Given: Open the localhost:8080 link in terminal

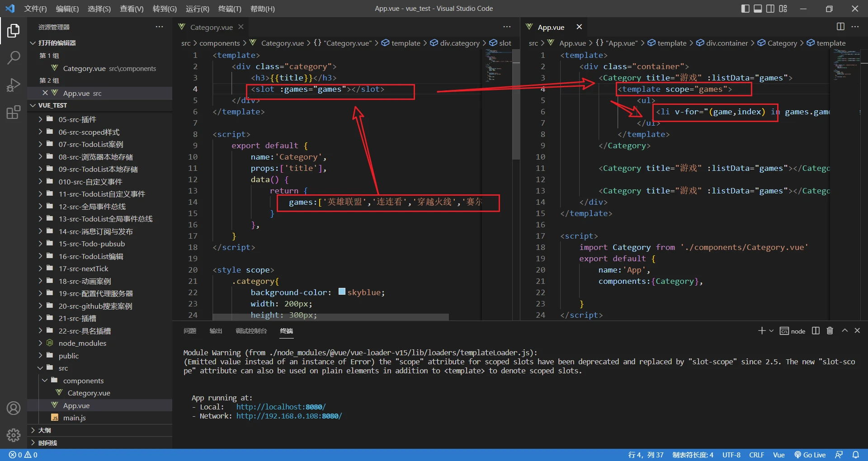Looking at the screenshot, I should pyautogui.click(x=280, y=407).
